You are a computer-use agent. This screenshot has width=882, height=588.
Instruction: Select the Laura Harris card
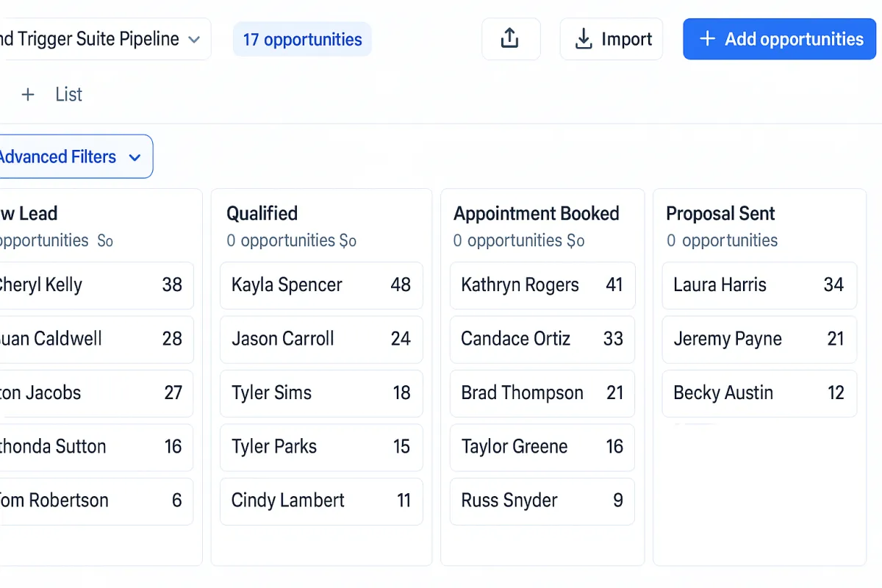coord(759,285)
